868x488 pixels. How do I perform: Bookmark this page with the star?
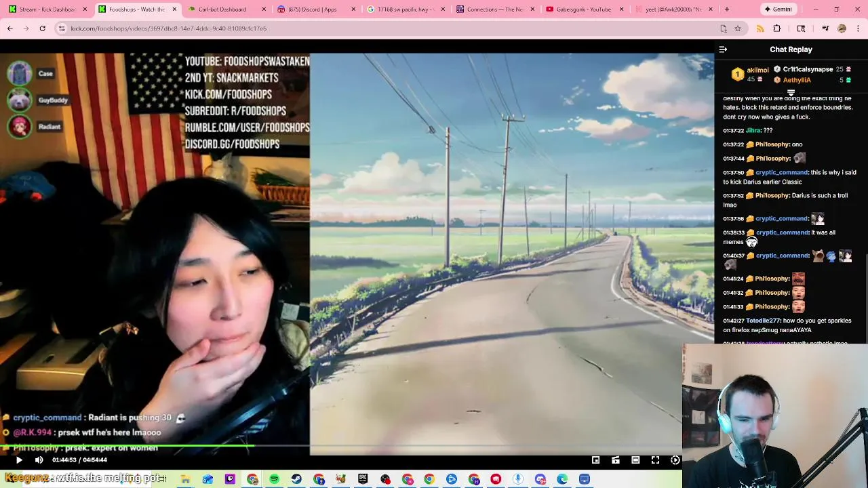coord(738,28)
